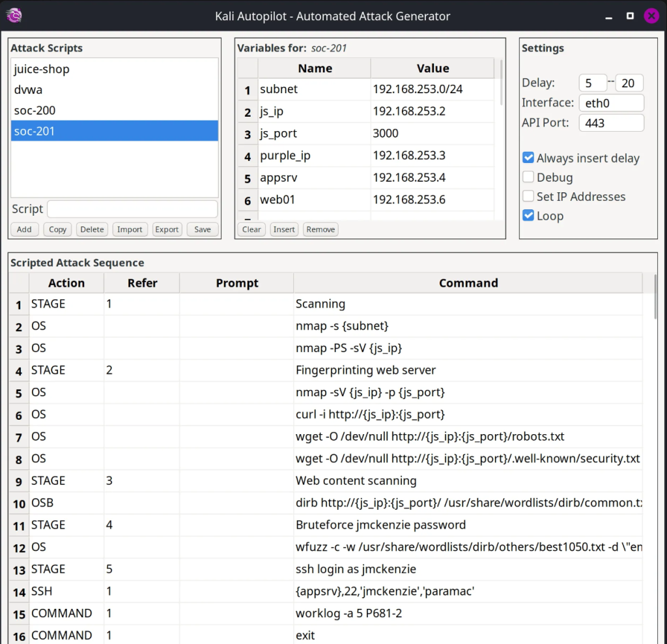Viewport: 667px width, 644px height.
Task: Select the Scanning stage command cell
Action: [468, 304]
